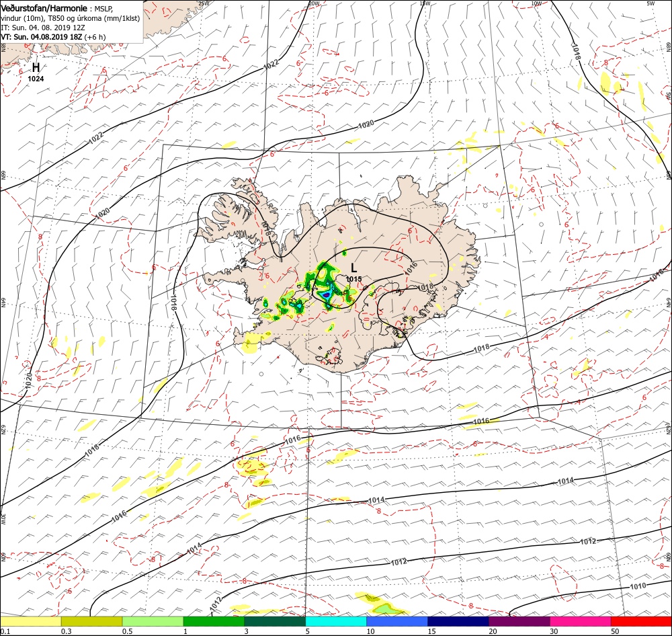Select the 'IT: Sun. 04. 08. 2019 12Z' line

coord(42,28)
